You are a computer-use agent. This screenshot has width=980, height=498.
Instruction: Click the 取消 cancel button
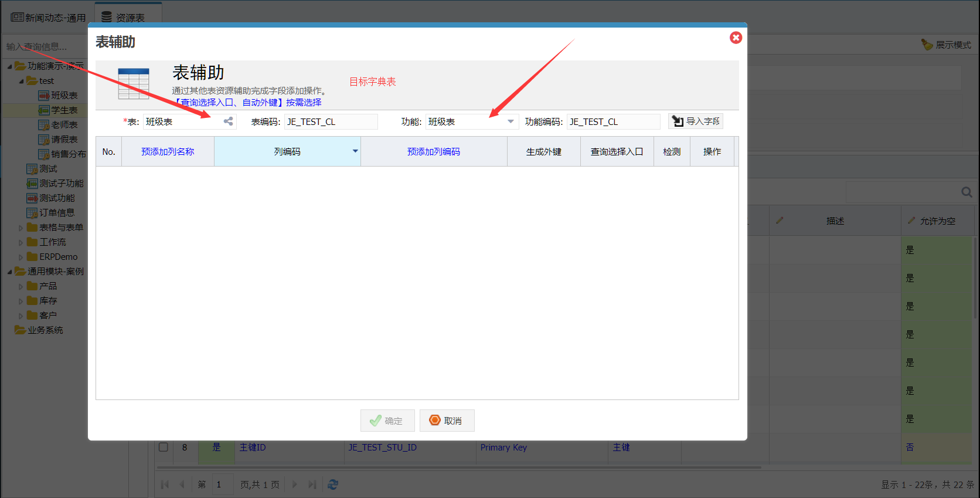[447, 421]
